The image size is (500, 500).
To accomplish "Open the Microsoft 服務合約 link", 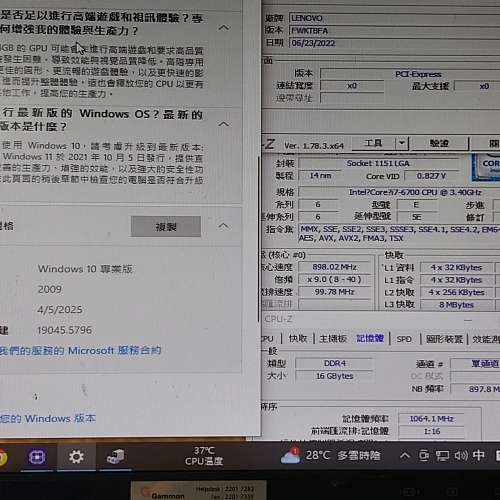I will click(114, 350).
